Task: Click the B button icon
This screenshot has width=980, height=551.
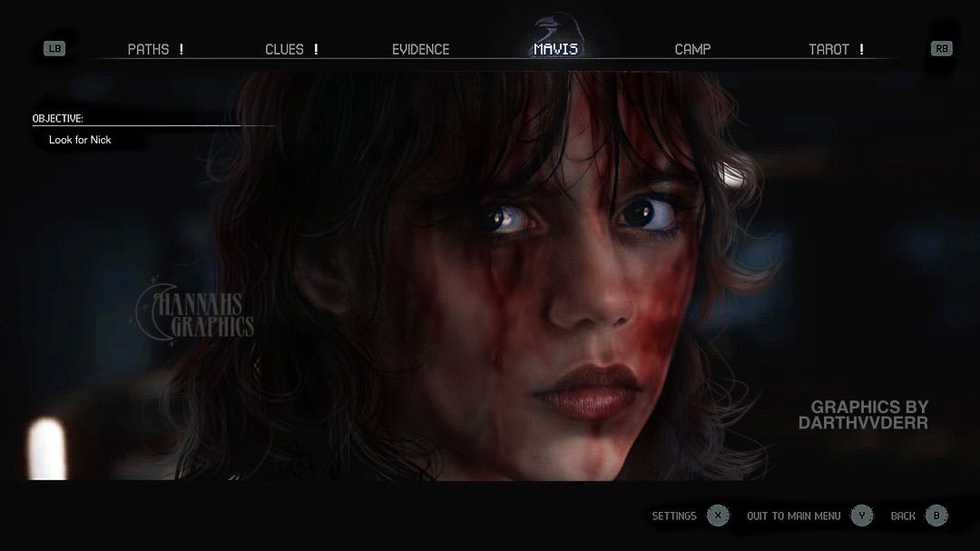Action: 936,516
